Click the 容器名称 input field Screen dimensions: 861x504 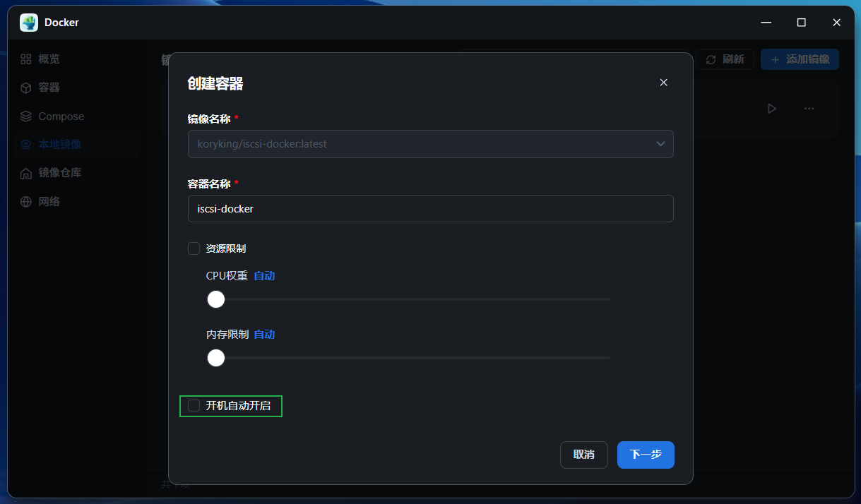[x=430, y=209]
